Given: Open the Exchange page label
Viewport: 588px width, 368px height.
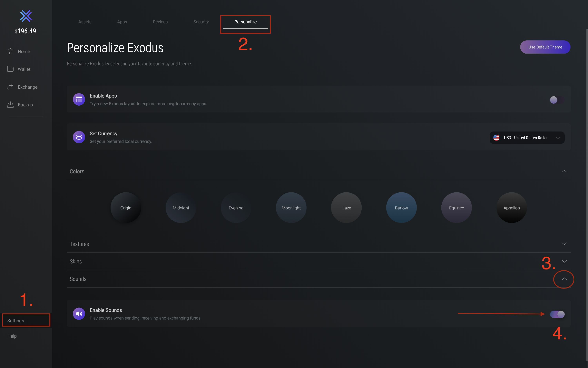Looking at the screenshot, I should 28,87.
